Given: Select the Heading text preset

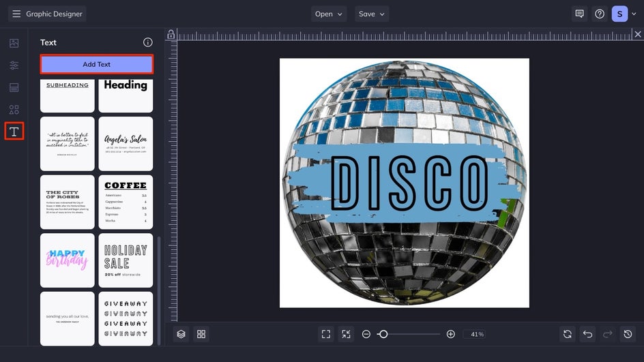Looking at the screenshot, I should coord(126,95).
